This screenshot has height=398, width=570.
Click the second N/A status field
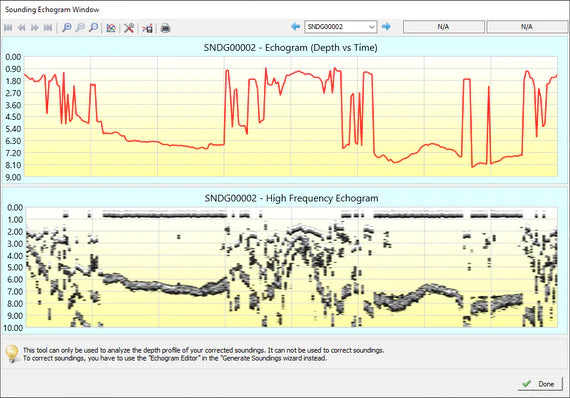pos(527,27)
